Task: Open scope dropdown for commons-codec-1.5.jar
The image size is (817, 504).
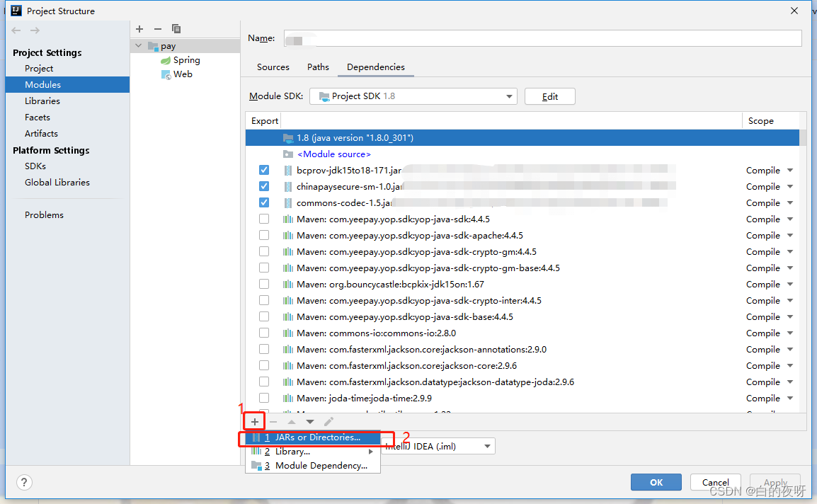Action: click(x=790, y=202)
